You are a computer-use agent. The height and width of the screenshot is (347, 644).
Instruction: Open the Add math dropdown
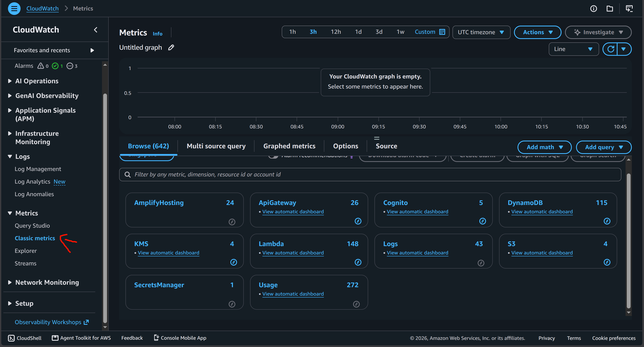[x=545, y=147]
